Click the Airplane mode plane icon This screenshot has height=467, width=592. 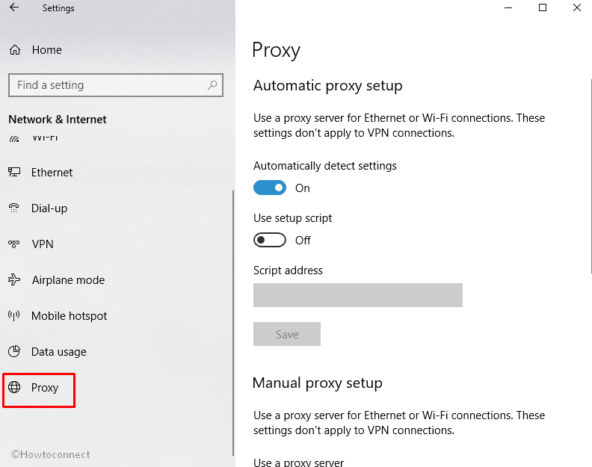click(14, 280)
